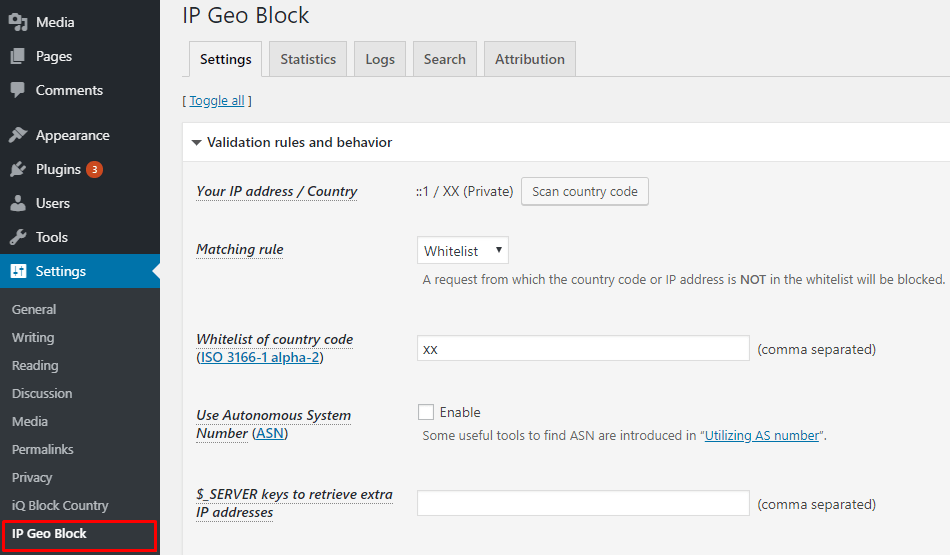Click the $_SERVER keys input field
The width and height of the screenshot is (950, 555).
coord(583,503)
